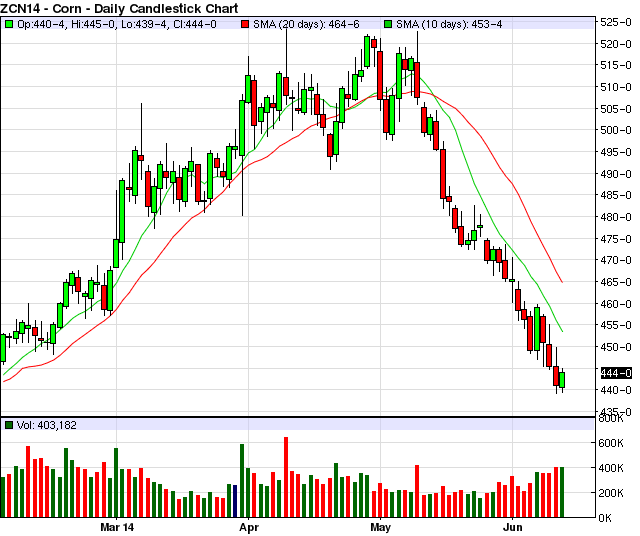This screenshot has height=536, width=640.
Task: Click the 480-0 price axis label
Action: (x=616, y=217)
